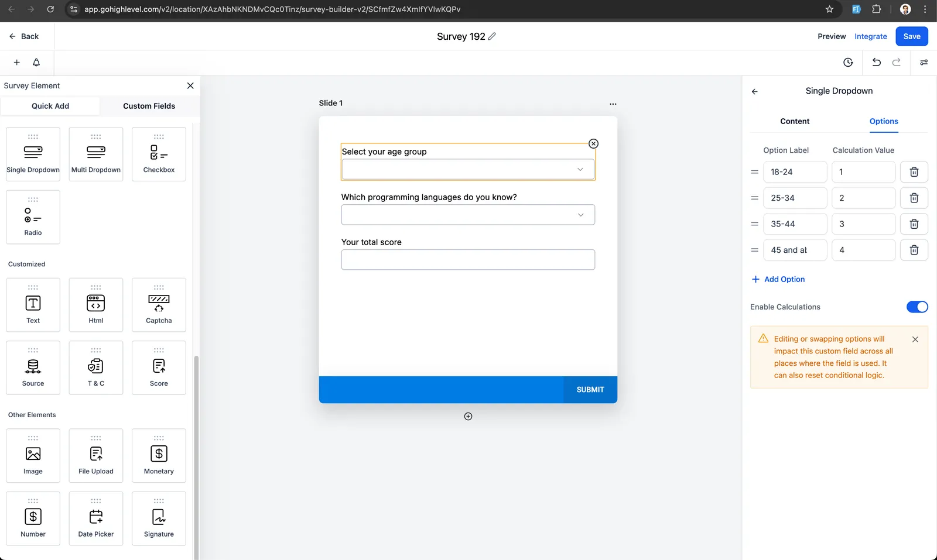937x560 pixels.
Task: Open the Content tab
Action: pos(795,122)
